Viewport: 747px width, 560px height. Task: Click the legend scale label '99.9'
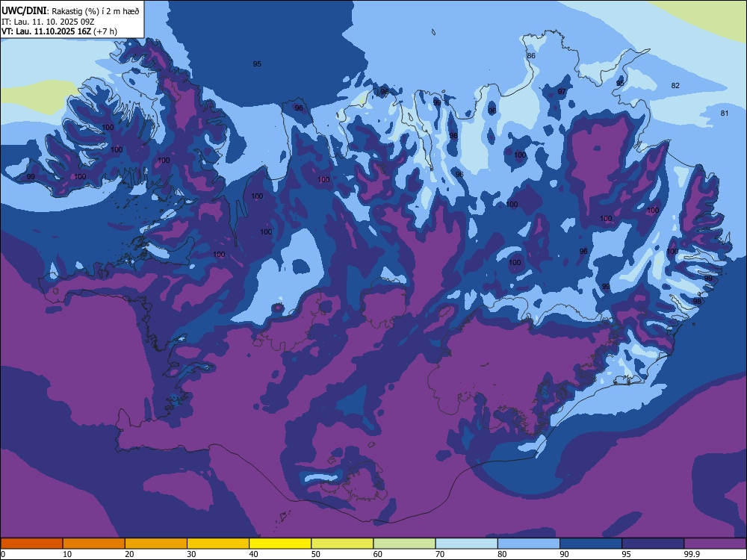[x=692, y=554]
